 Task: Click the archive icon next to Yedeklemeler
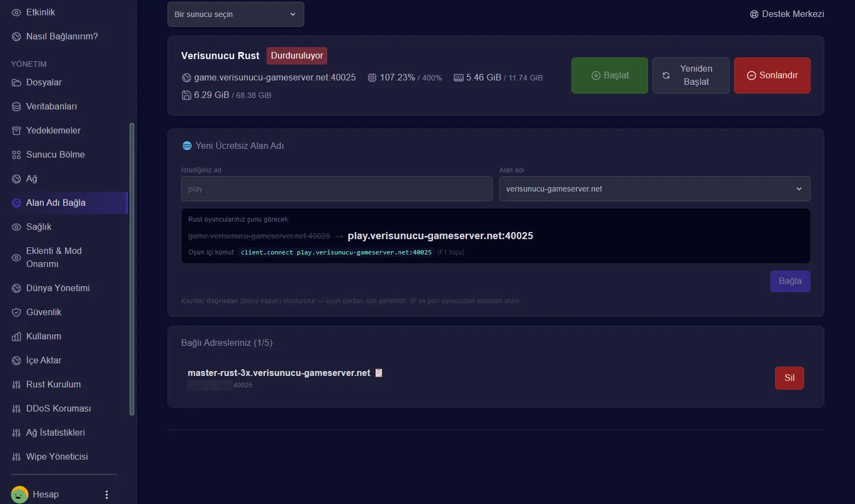(16, 130)
